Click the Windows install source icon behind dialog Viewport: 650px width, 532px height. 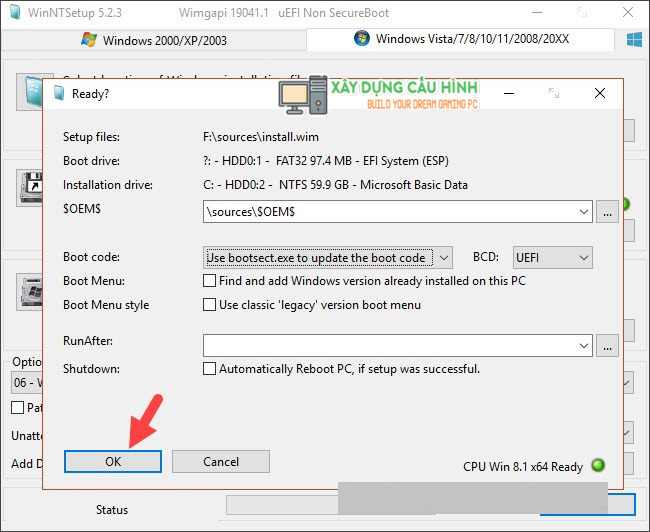coord(30,92)
